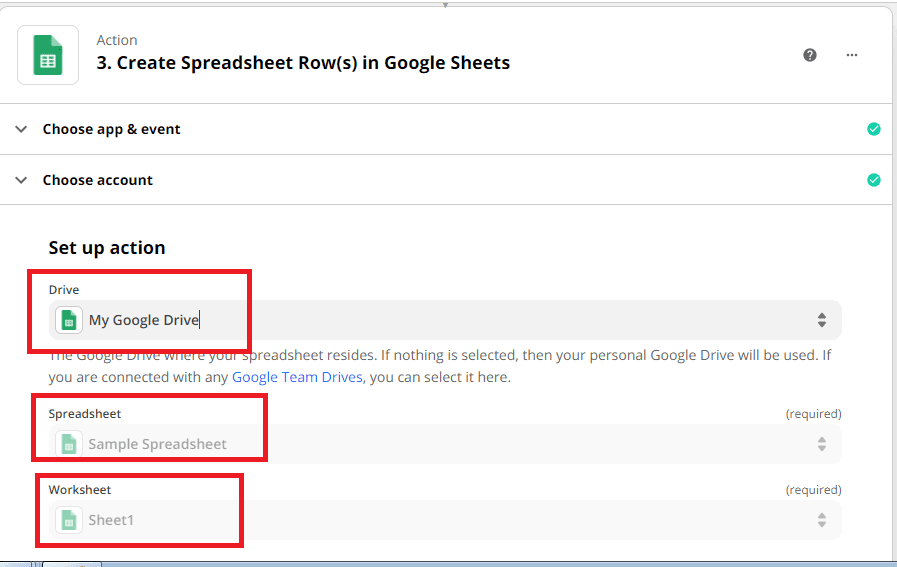Open the help question mark icon
Image resolution: width=897 pixels, height=567 pixels.
click(x=810, y=55)
